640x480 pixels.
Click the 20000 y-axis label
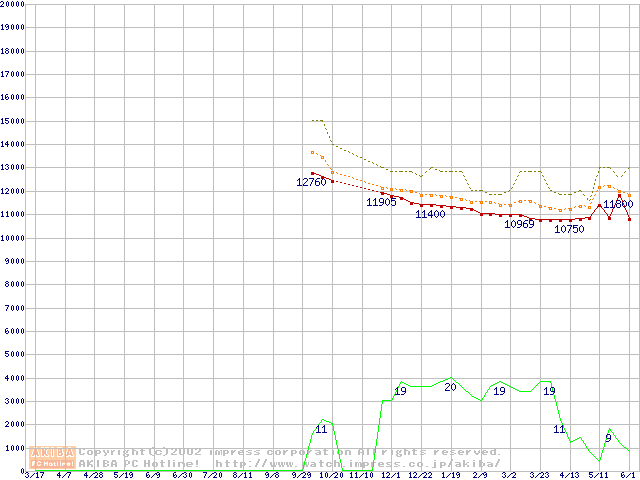tap(12, 4)
